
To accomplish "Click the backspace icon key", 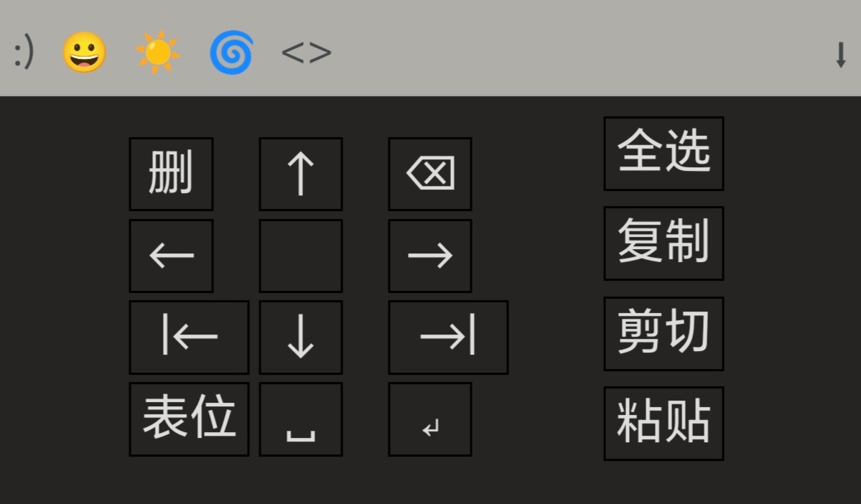I will coord(430,174).
